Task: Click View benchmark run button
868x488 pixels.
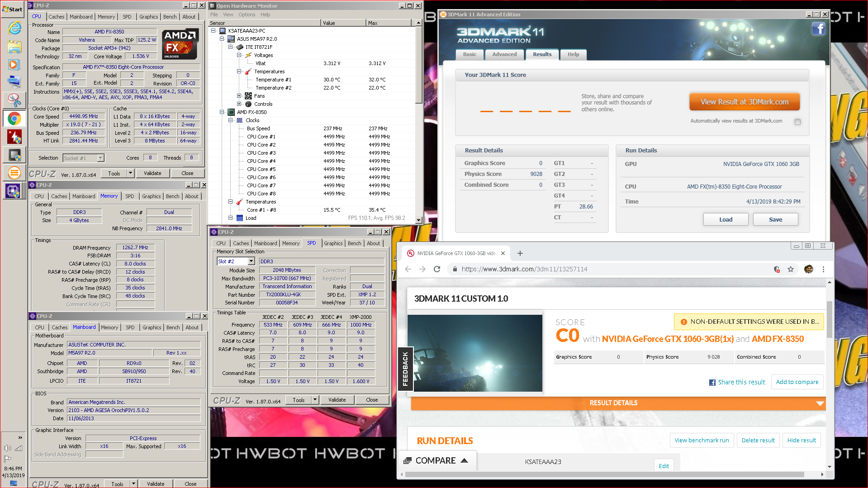Action: [x=702, y=441]
